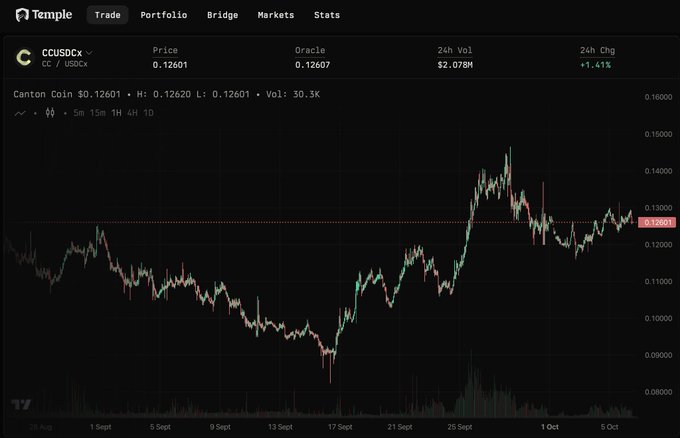Set chart interval to 4H

tap(132, 113)
